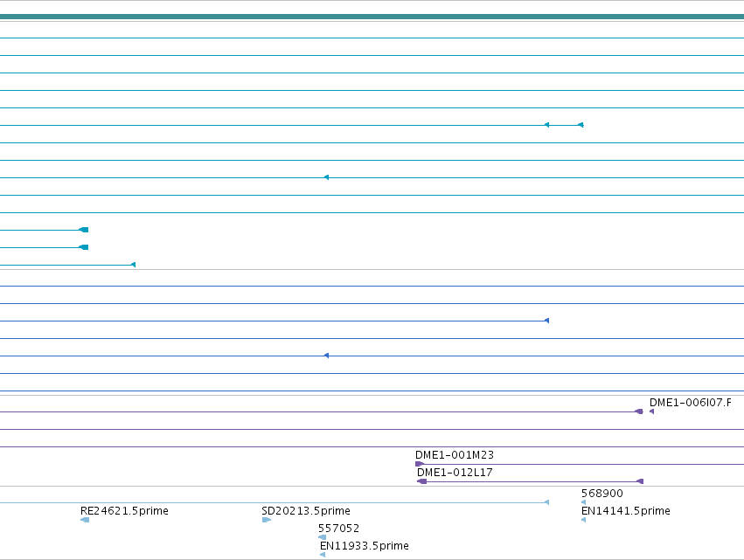744x560 pixels.
Task: Click purple right end arrow of DME1-012L17
Action: pos(640,481)
